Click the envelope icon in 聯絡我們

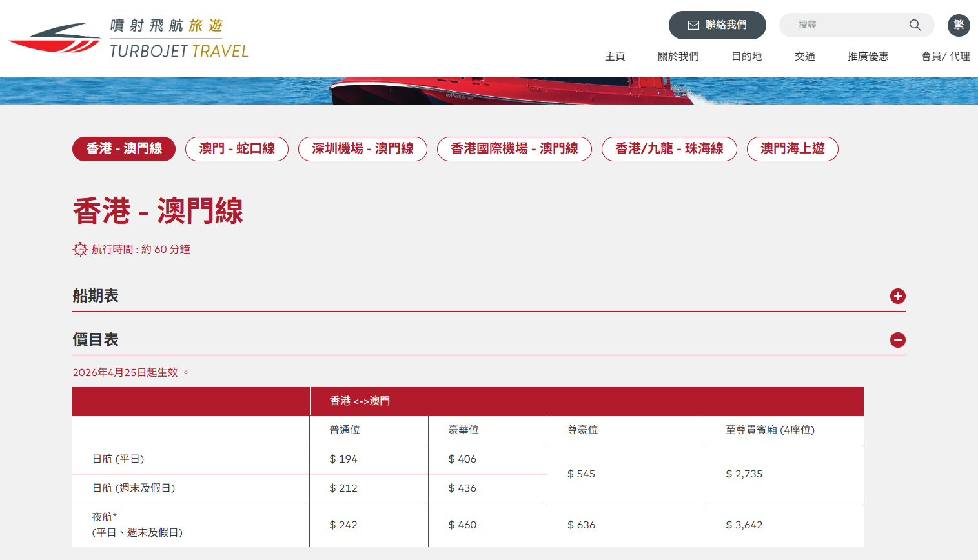(693, 25)
